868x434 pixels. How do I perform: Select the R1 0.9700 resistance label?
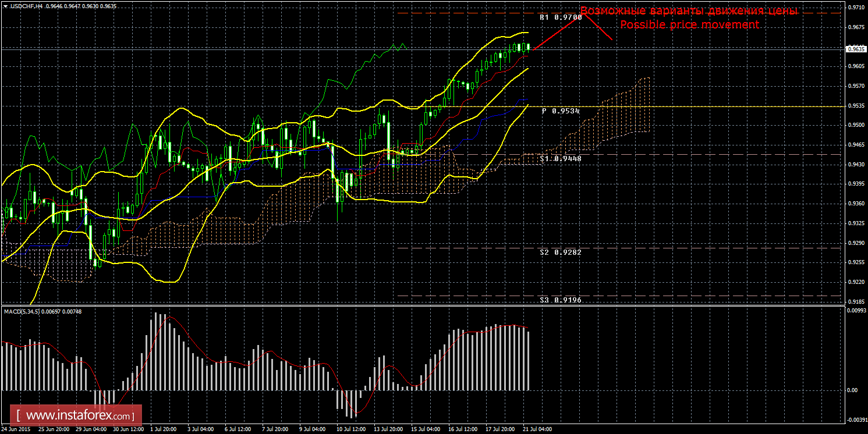tap(560, 17)
